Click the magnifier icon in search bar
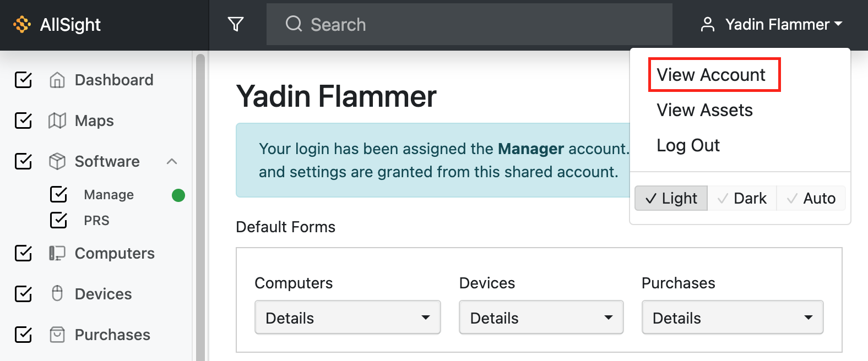 coord(294,24)
